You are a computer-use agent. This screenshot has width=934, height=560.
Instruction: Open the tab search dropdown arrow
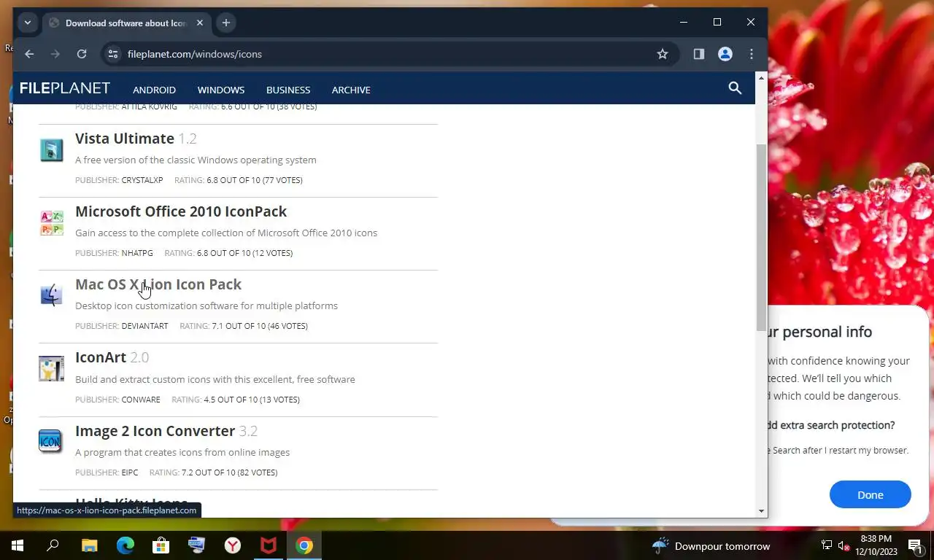click(28, 23)
